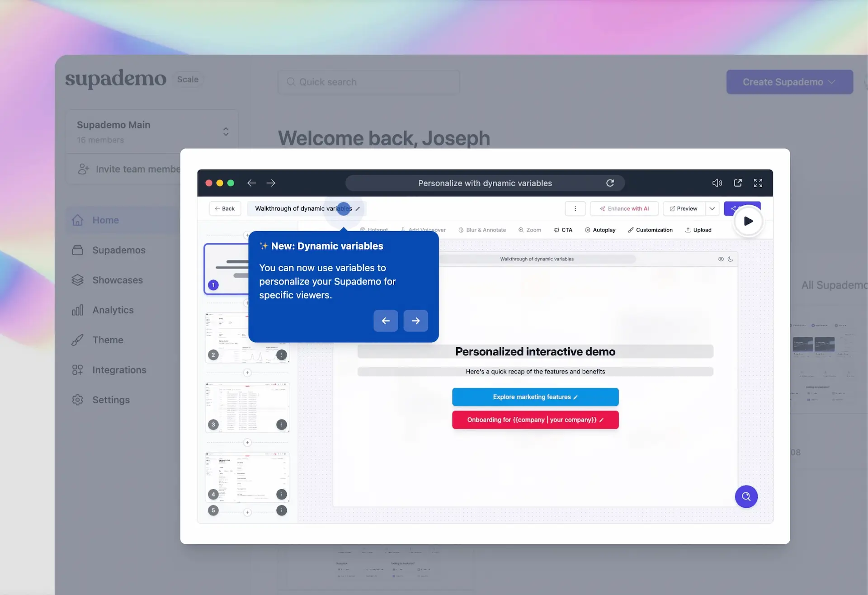868x595 pixels.
Task: Open Showcases in the sidebar
Action: point(107,280)
